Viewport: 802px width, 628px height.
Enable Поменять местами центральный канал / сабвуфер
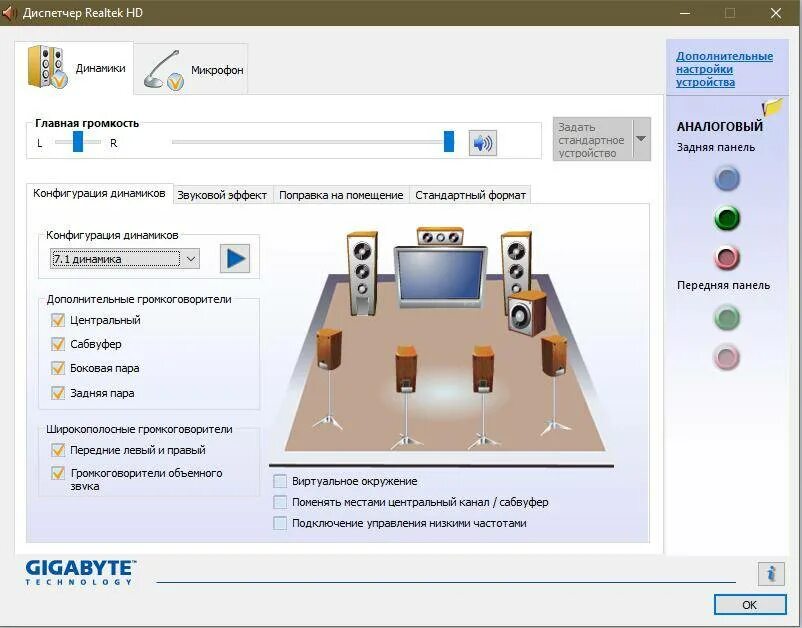pos(280,502)
